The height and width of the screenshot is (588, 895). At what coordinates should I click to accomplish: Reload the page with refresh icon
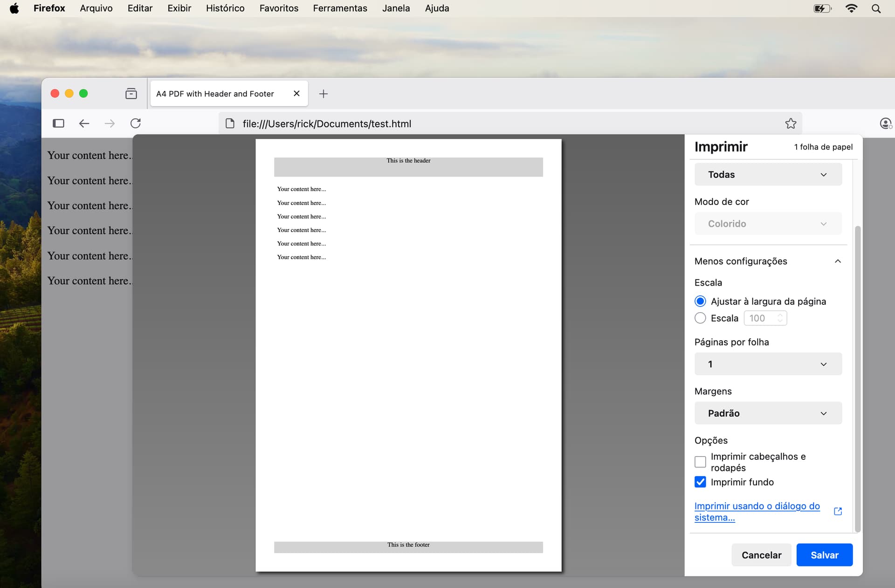coord(136,123)
